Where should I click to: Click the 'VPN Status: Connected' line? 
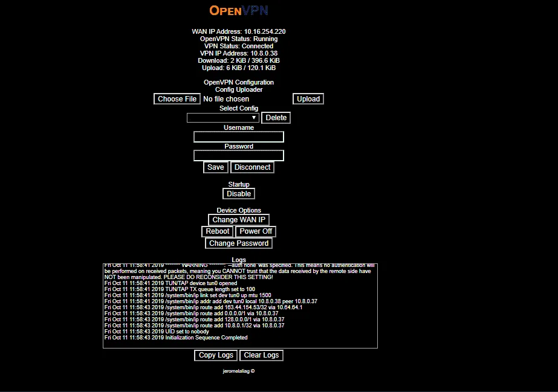[x=239, y=46]
